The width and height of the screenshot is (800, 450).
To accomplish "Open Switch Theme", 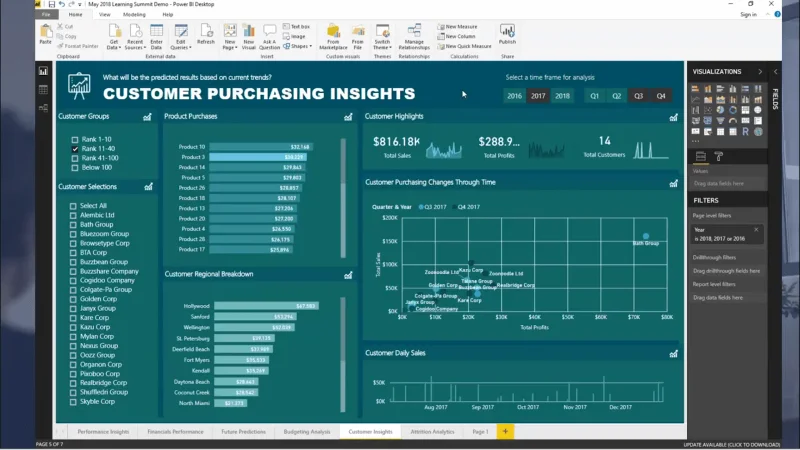I will point(382,37).
